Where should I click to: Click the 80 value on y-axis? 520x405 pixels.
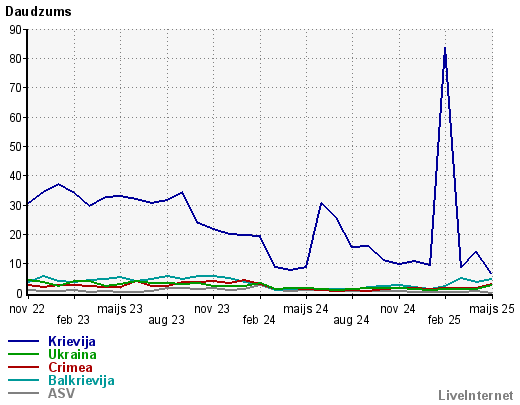pyautogui.click(x=15, y=59)
